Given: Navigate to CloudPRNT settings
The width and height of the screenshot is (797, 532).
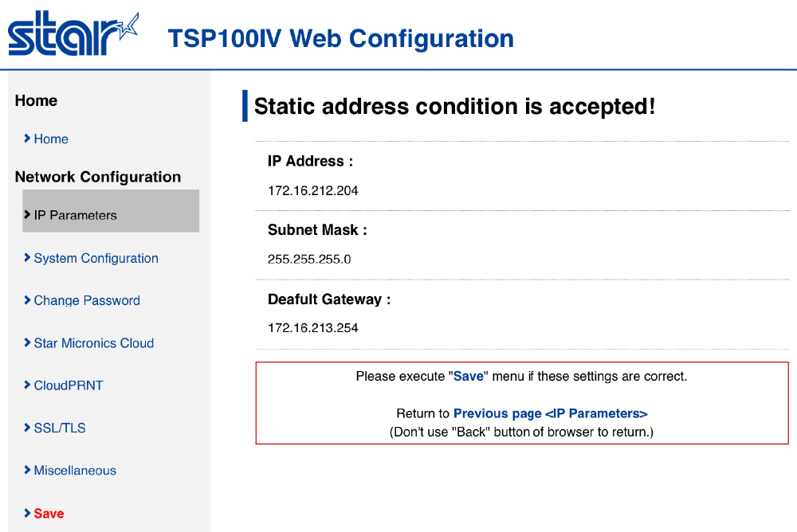Looking at the screenshot, I should pyautogui.click(x=69, y=385).
